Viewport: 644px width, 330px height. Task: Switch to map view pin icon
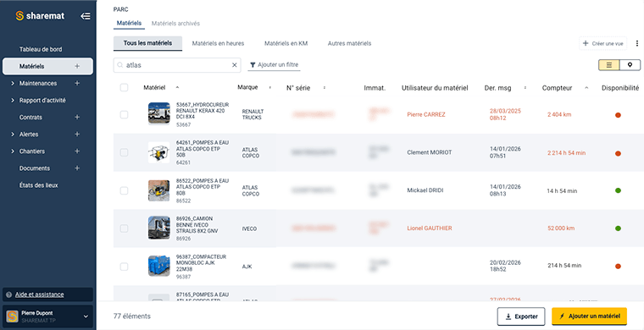(x=630, y=65)
